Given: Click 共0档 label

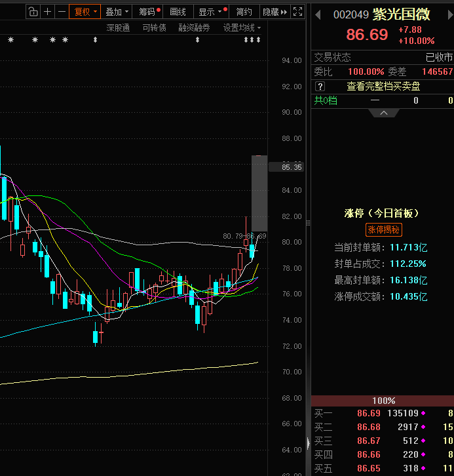Looking at the screenshot, I should [x=326, y=100].
